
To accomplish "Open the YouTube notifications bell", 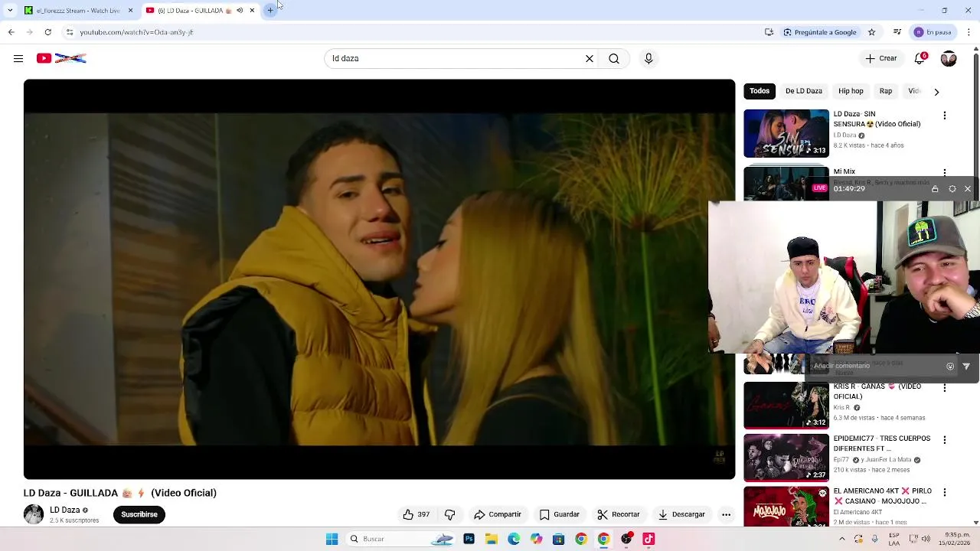I will coord(920,58).
